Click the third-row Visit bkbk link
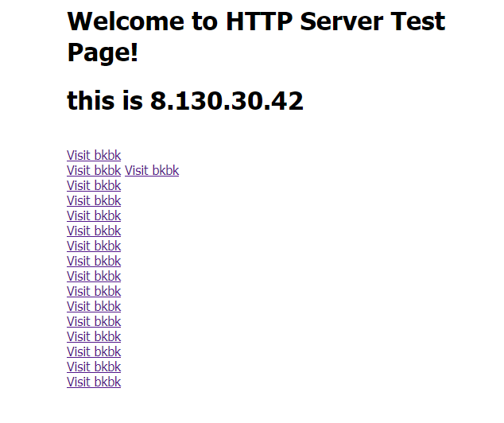The image size is (504, 423). tap(94, 185)
